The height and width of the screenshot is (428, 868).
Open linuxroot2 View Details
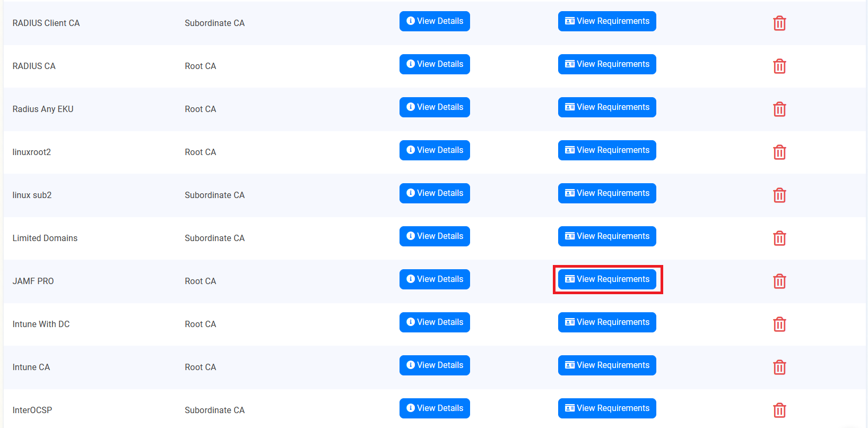435,150
